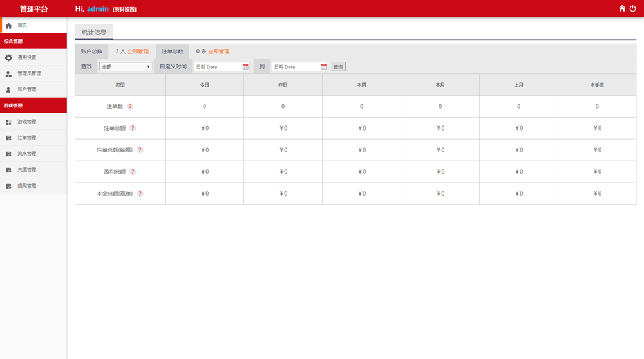Click the help icon next to 盈利总额
The width and height of the screenshot is (644, 359).
(133, 172)
